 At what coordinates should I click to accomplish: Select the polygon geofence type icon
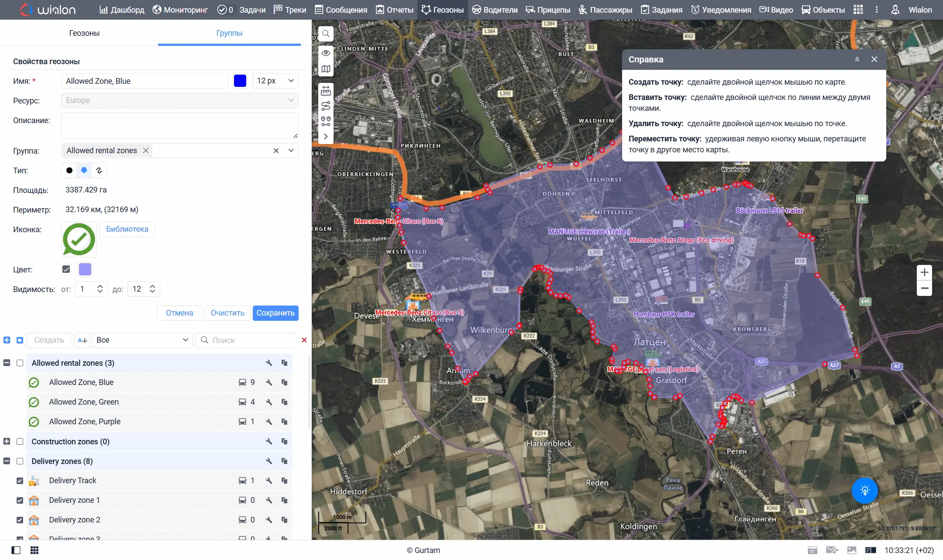84,170
